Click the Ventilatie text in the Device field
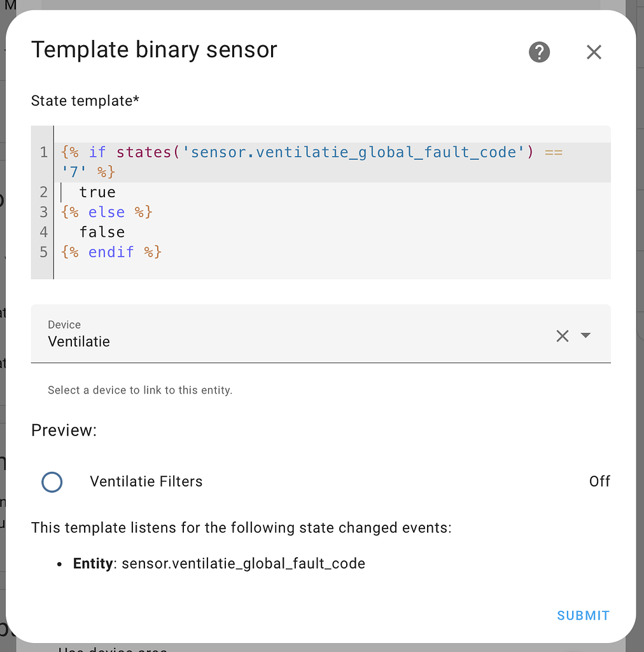The image size is (644, 652). pos(78,342)
